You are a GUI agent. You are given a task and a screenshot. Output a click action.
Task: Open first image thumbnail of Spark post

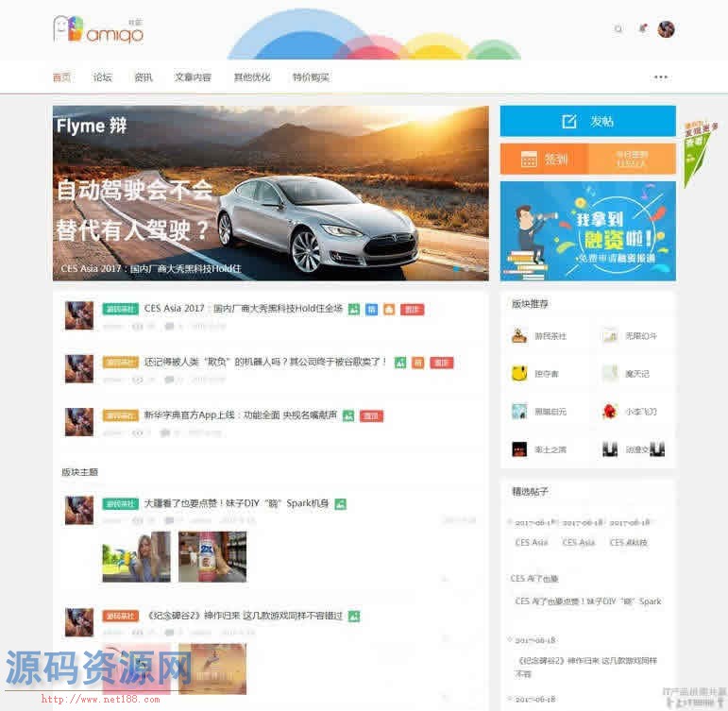pyautogui.click(x=137, y=557)
